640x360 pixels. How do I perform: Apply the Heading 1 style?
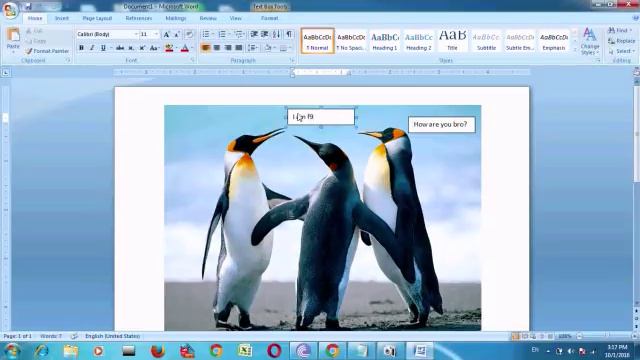click(385, 41)
